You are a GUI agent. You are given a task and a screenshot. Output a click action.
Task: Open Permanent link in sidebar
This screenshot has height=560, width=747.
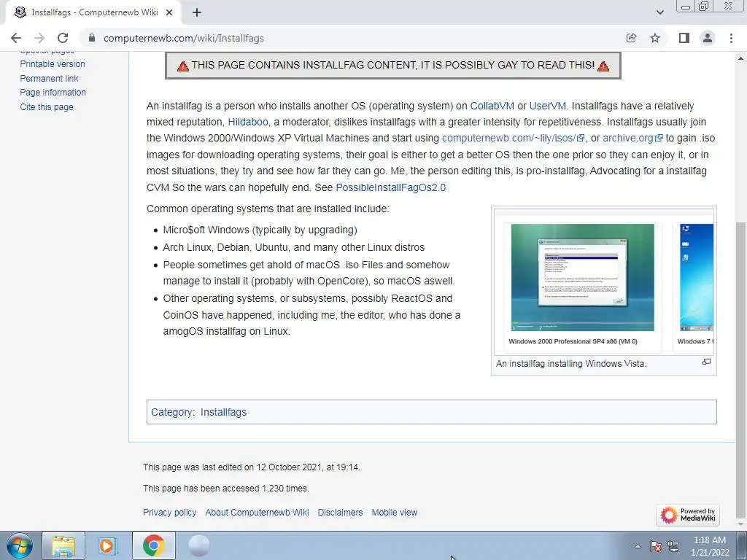point(49,79)
